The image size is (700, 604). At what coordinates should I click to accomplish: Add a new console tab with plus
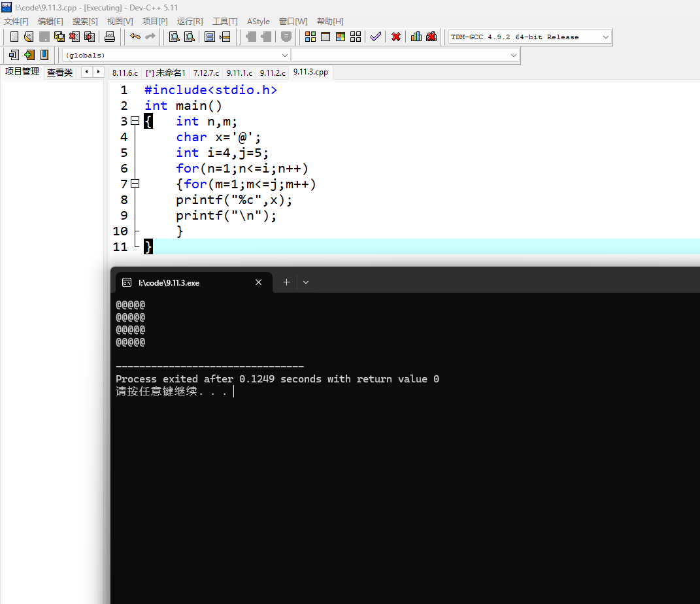287,282
